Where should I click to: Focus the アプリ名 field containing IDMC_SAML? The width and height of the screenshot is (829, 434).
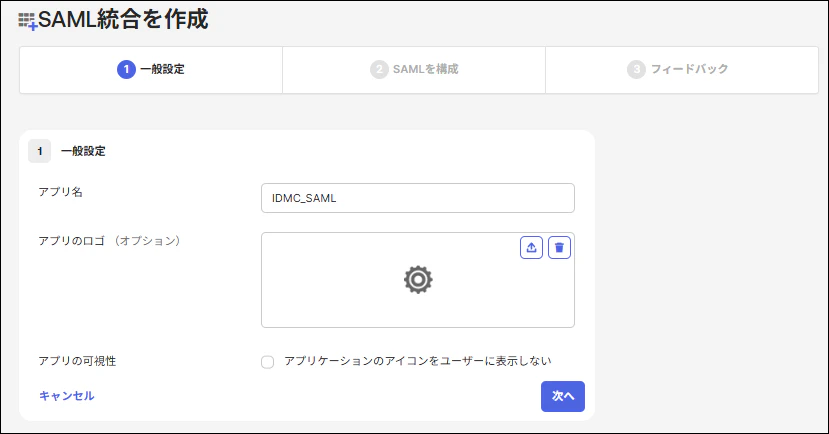coord(418,198)
